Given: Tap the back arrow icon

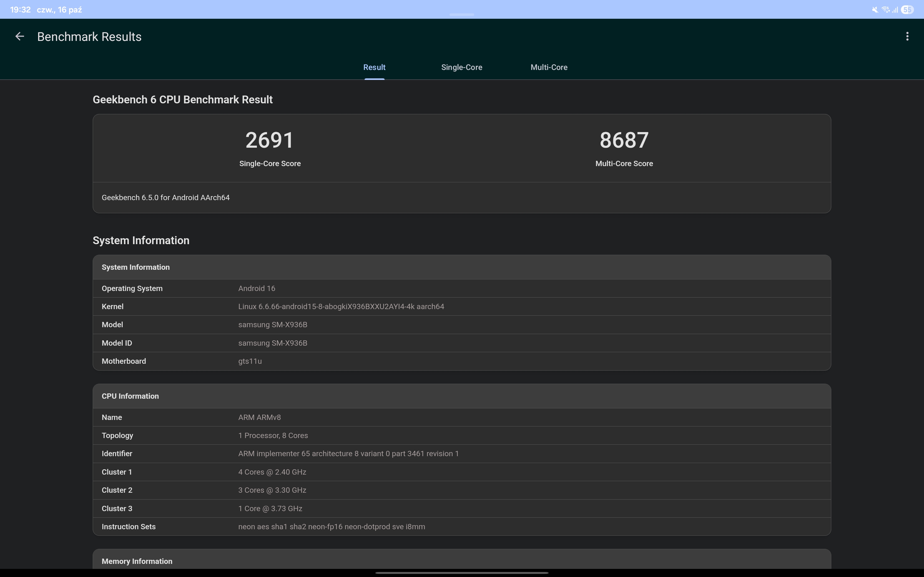Looking at the screenshot, I should click(x=19, y=37).
